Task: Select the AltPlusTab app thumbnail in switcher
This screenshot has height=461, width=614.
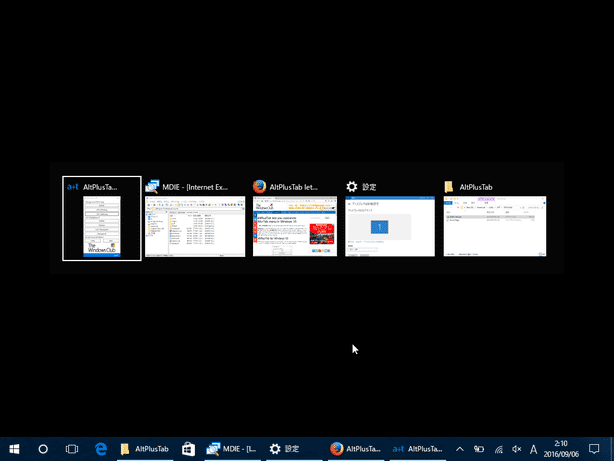Action: click(x=102, y=226)
